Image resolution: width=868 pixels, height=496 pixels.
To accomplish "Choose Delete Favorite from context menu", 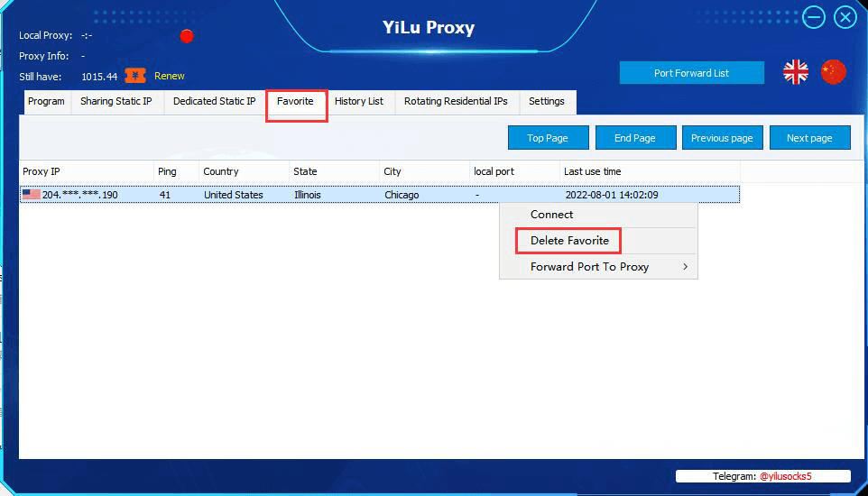I will (x=598, y=241).
